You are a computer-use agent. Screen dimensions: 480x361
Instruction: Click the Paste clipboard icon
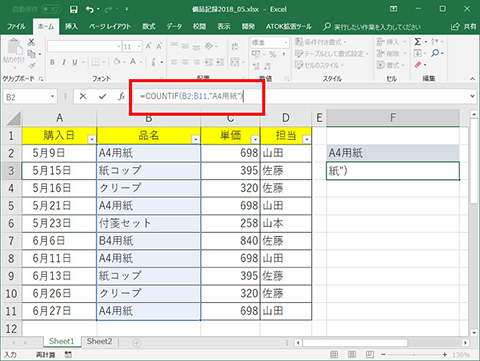coord(14,46)
